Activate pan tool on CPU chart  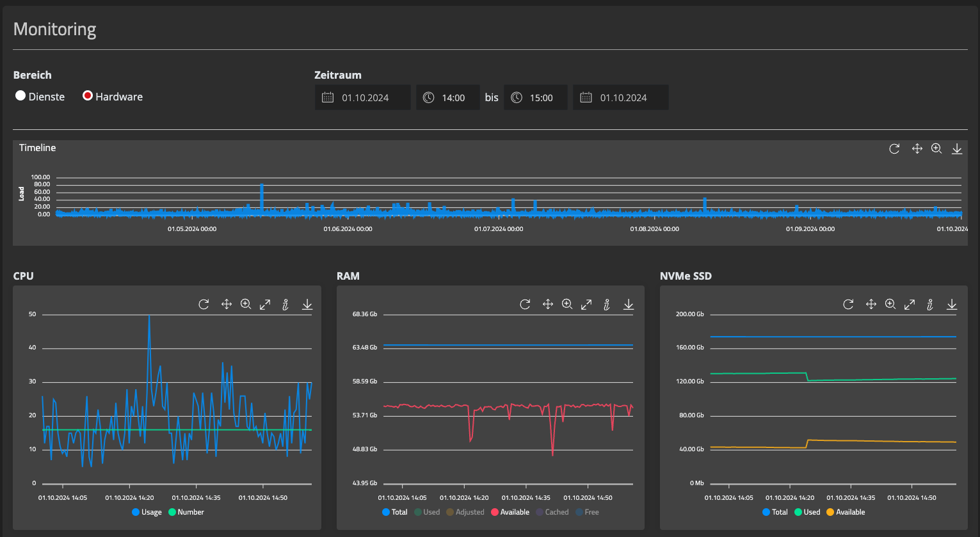click(x=226, y=304)
